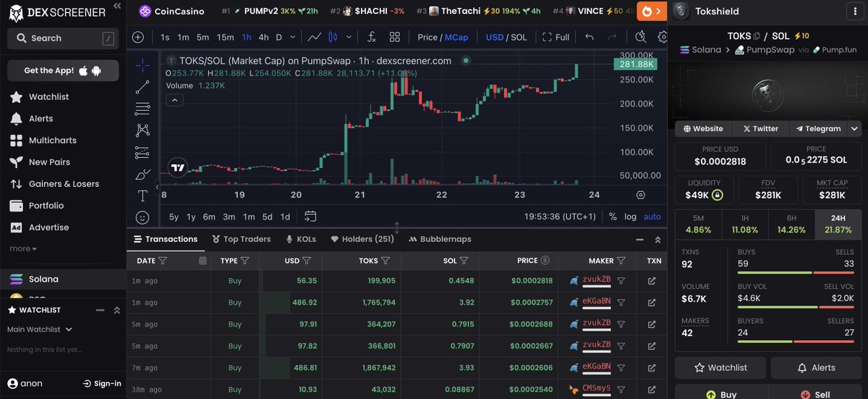Screen dimensions: 868x399
Task: Select the trend line drawing tool
Action: coord(142,88)
